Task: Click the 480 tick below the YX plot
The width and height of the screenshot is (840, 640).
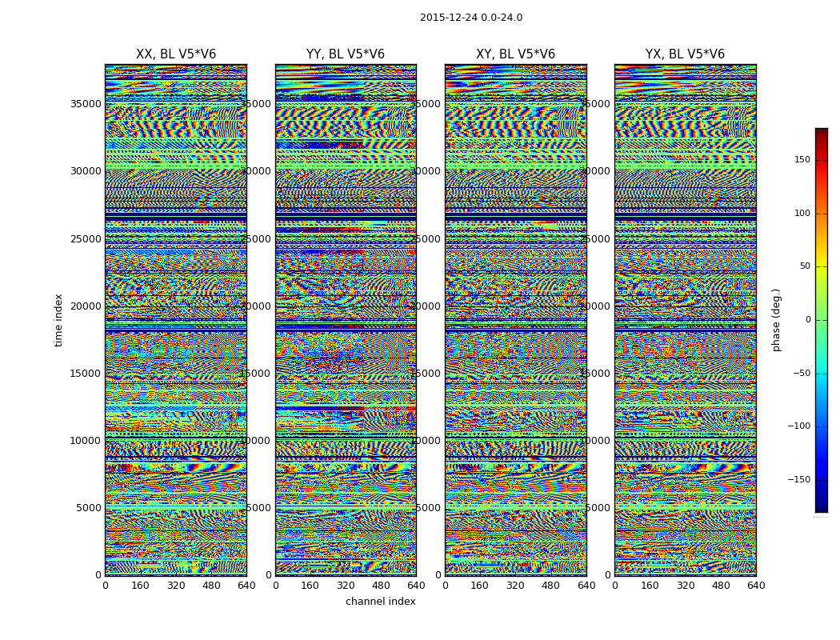Action: [721, 586]
